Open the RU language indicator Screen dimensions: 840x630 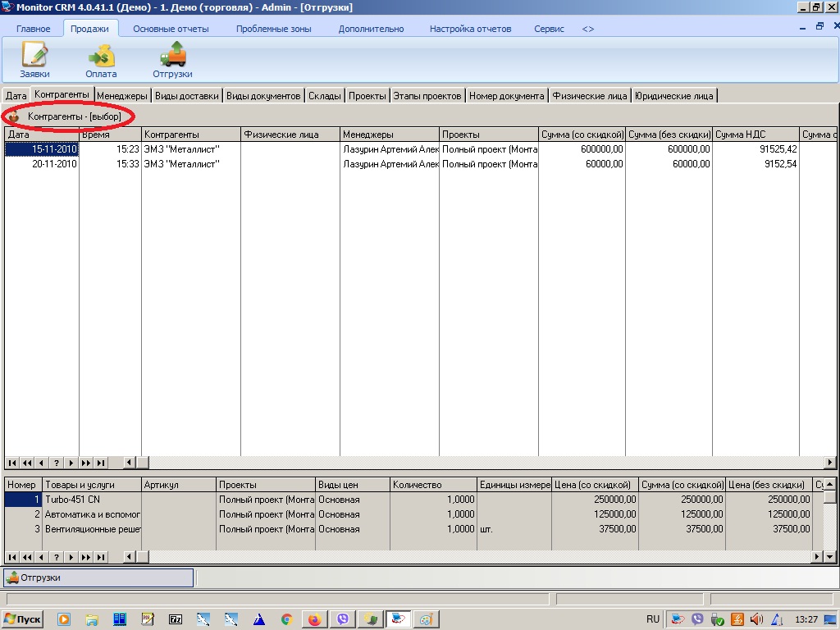[653, 619]
